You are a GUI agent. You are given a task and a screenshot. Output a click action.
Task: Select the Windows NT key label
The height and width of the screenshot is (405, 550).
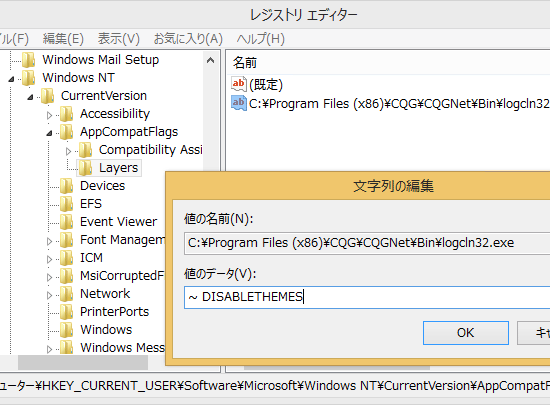[79, 77]
